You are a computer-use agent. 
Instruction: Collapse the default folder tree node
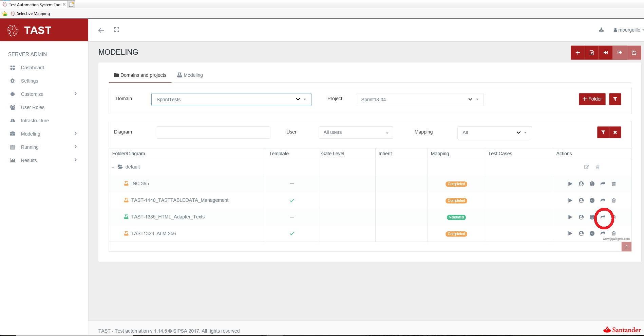(113, 167)
